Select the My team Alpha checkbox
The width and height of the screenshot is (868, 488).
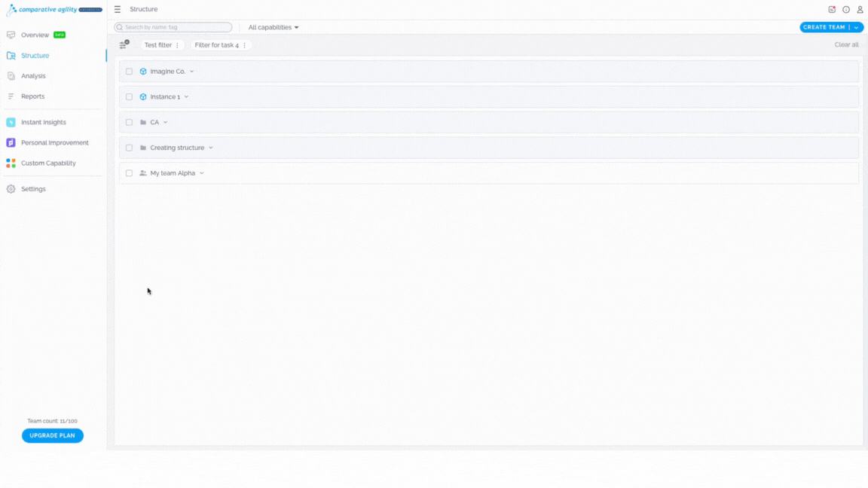coord(129,173)
